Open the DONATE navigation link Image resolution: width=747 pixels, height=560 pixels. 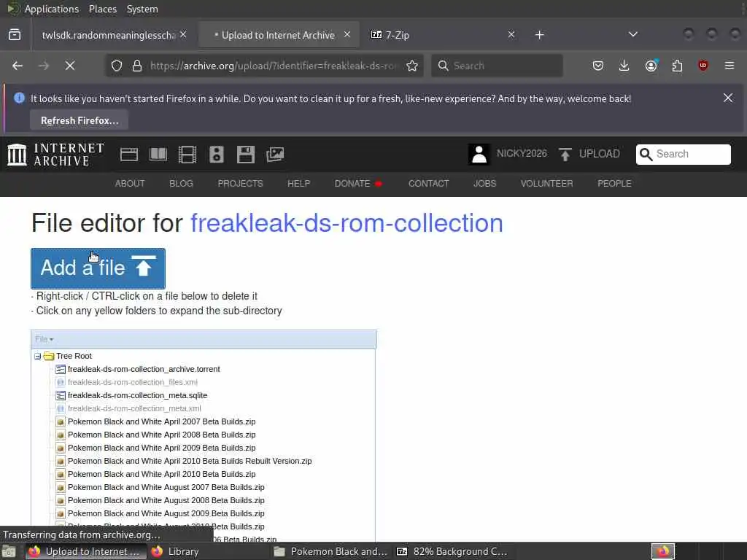358,184
